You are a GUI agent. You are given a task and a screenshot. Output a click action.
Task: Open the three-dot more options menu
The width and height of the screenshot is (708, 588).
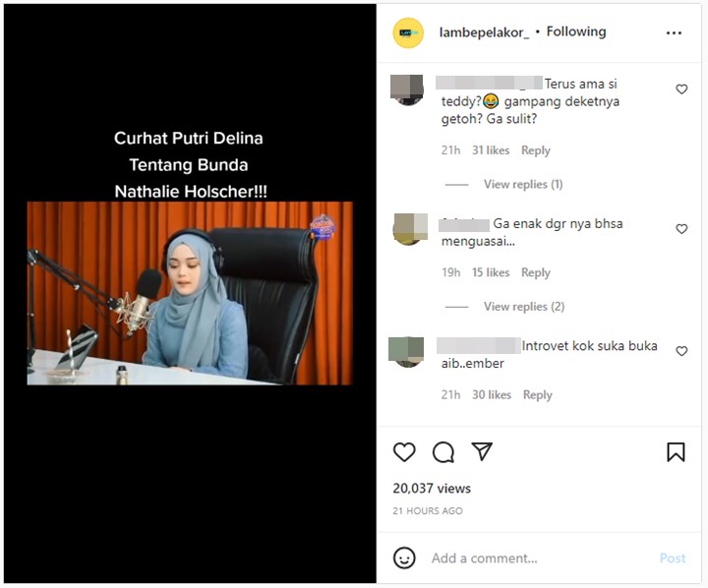(x=674, y=33)
